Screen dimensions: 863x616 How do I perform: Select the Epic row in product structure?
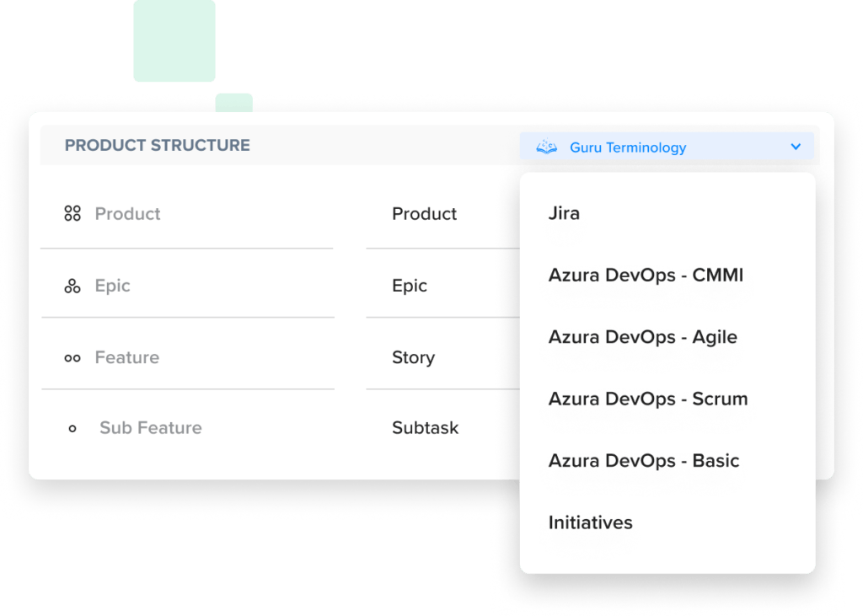pyautogui.click(x=188, y=286)
